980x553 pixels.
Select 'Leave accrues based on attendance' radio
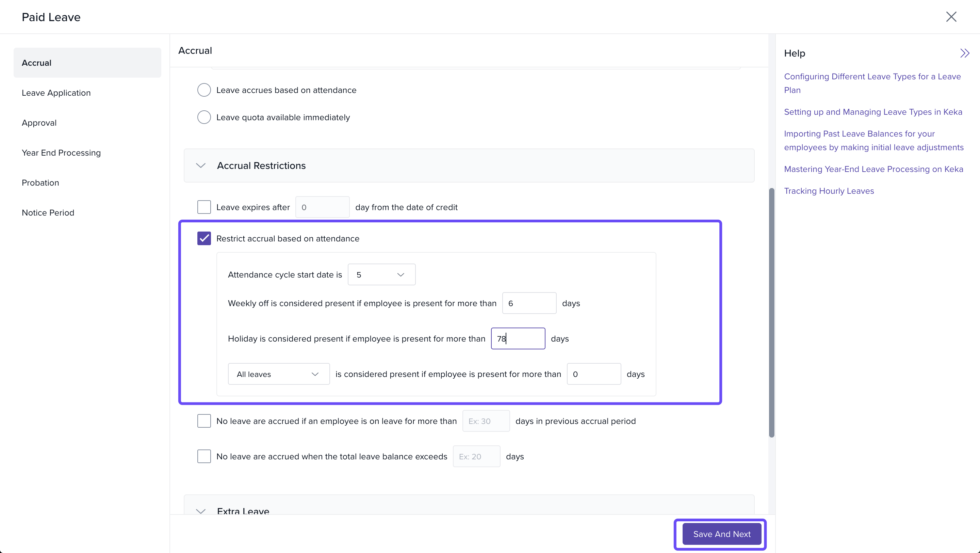pos(204,90)
